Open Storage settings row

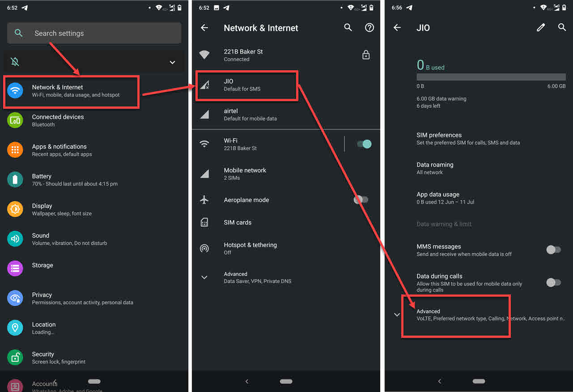click(94, 268)
